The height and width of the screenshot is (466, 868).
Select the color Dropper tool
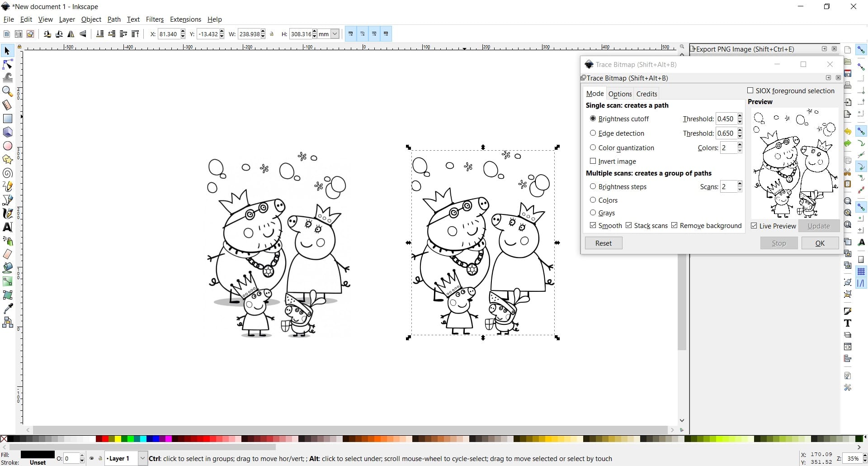point(8,309)
